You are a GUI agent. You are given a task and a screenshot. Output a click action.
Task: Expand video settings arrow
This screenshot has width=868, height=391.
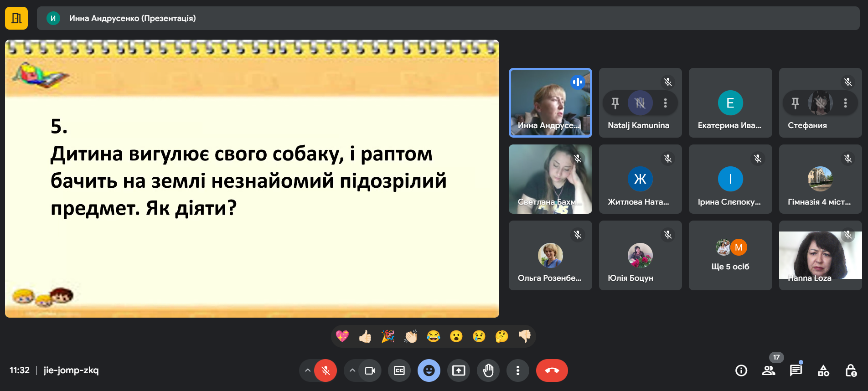pyautogui.click(x=352, y=370)
